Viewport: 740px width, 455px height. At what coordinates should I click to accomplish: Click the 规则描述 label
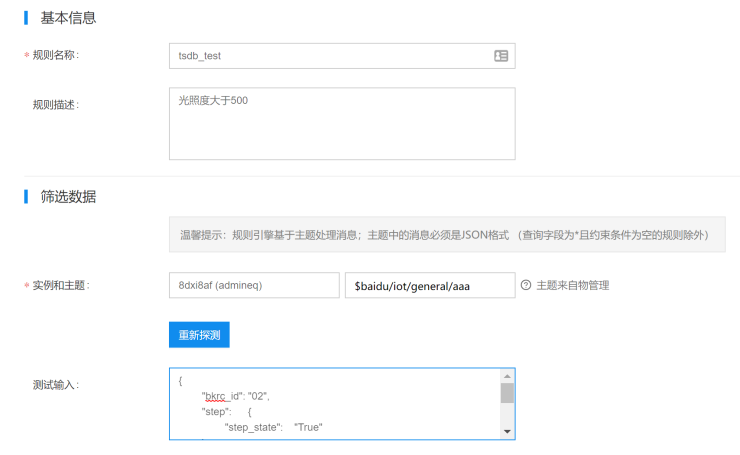(x=56, y=105)
